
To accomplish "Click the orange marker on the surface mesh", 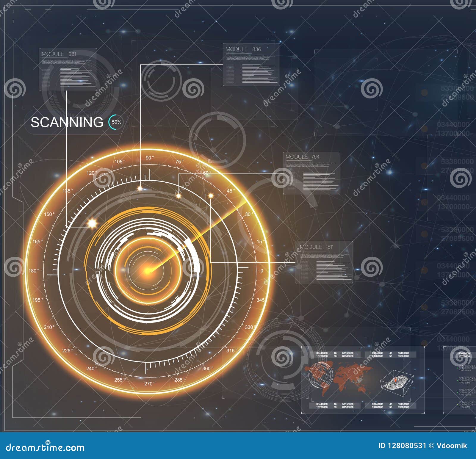I will coord(395,380).
